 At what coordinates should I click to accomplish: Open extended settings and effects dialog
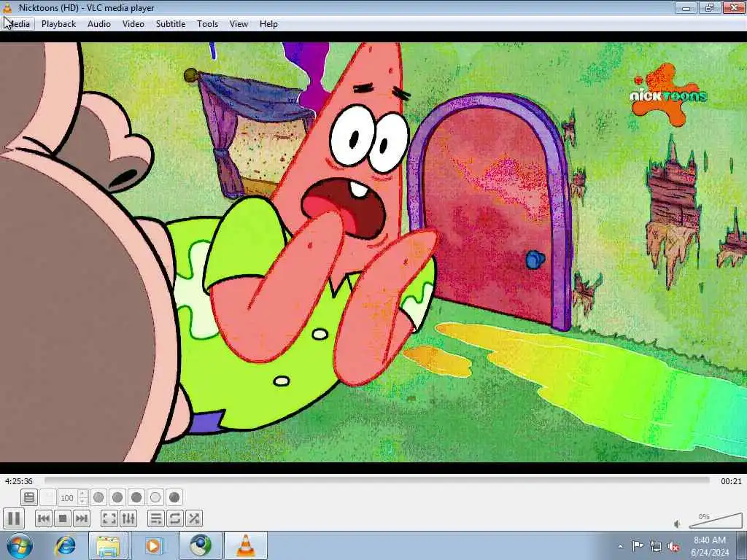(x=128, y=518)
